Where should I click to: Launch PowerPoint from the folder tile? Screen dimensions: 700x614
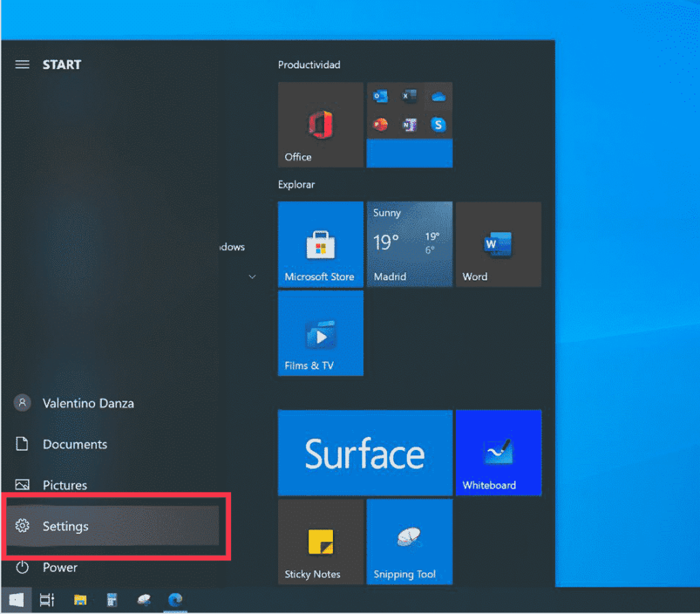coord(380,124)
